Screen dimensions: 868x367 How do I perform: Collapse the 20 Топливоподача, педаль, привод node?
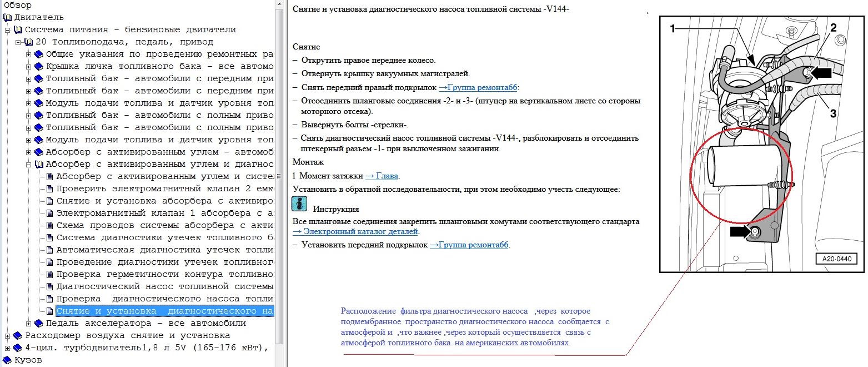pyautogui.click(x=18, y=42)
